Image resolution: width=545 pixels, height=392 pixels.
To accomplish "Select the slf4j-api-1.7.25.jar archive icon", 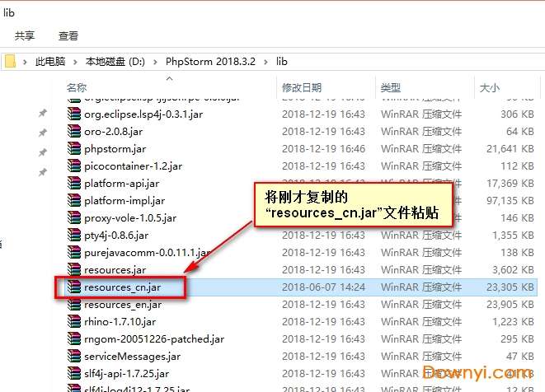I will tap(74, 374).
